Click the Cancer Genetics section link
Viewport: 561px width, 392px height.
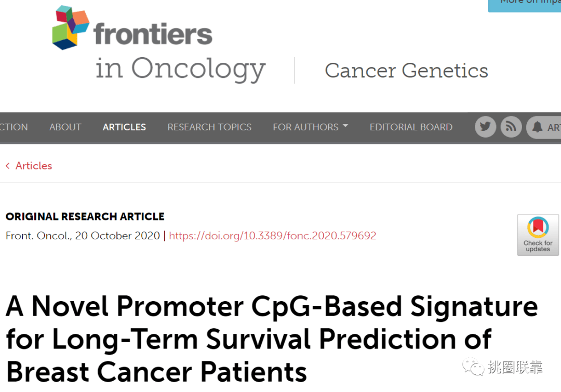click(x=406, y=71)
